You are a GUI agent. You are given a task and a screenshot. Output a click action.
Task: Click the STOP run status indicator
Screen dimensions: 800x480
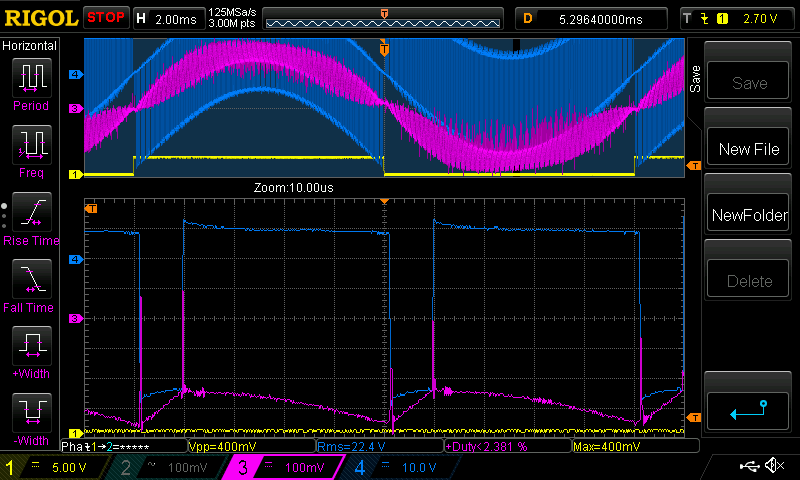(105, 17)
